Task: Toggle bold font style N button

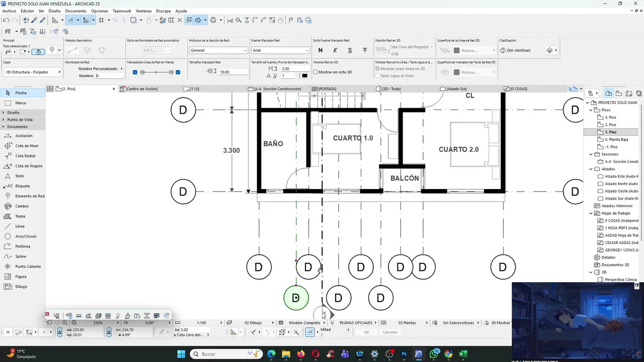Action: [320, 50]
